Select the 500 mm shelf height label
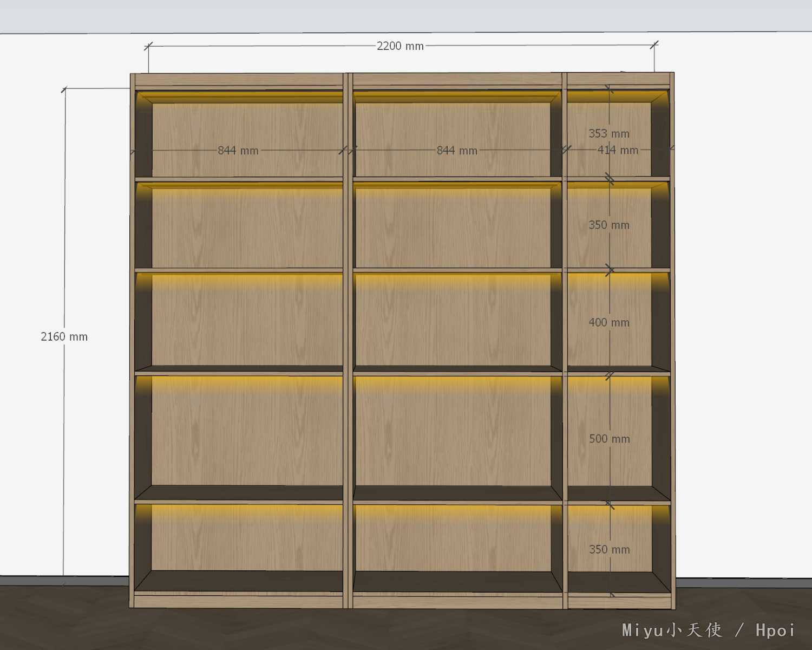This screenshot has height=650, width=812. coord(609,439)
